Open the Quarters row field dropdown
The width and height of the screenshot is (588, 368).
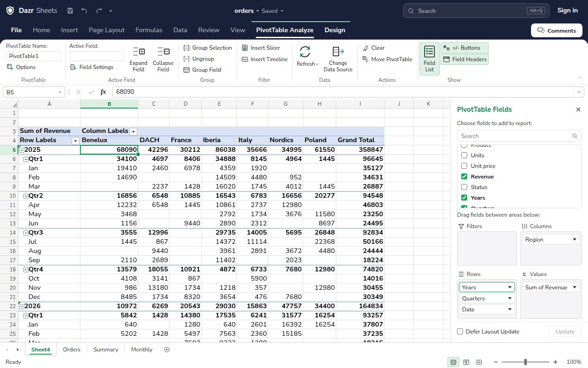pyautogui.click(x=510, y=299)
